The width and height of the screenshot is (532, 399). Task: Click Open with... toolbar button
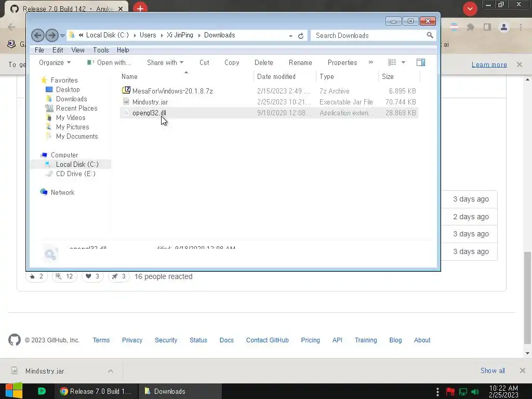[109, 62]
